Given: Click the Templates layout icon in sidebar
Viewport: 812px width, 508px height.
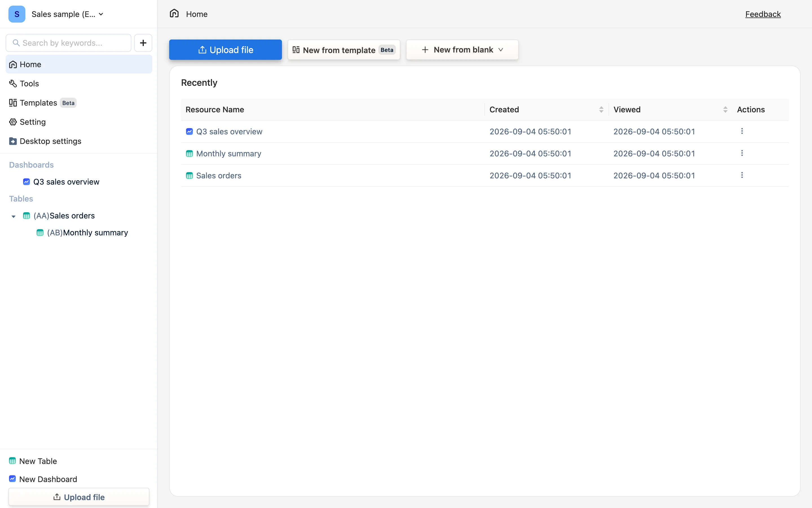Looking at the screenshot, I should 13,103.
